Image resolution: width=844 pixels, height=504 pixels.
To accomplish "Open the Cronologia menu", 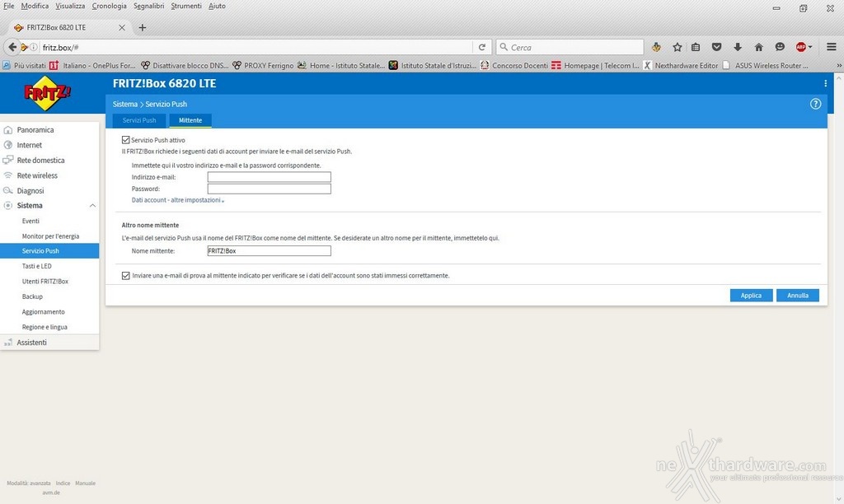I will tap(110, 6).
